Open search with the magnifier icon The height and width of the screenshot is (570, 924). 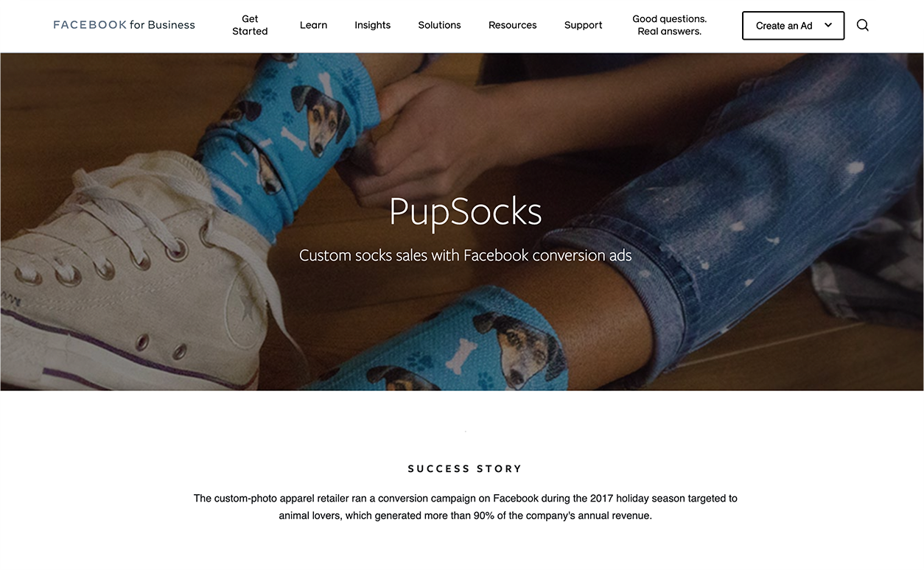click(863, 25)
